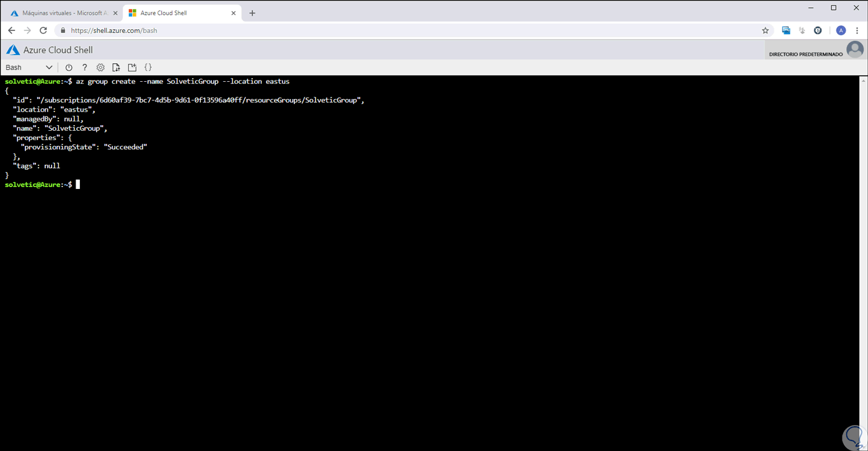This screenshot has height=451, width=868.
Task: Close the Máquinas virtuales tab
Action: click(115, 13)
